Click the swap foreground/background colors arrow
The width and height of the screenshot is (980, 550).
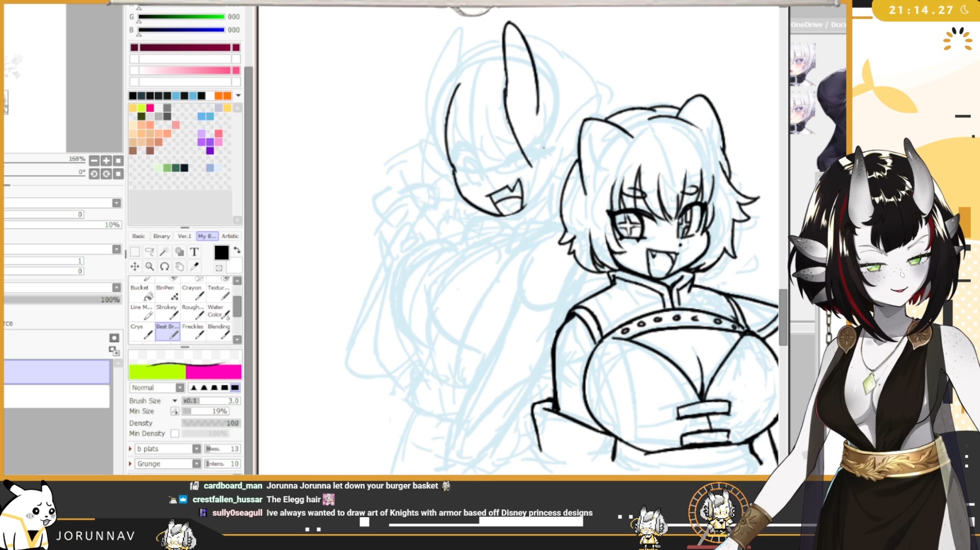tap(237, 250)
